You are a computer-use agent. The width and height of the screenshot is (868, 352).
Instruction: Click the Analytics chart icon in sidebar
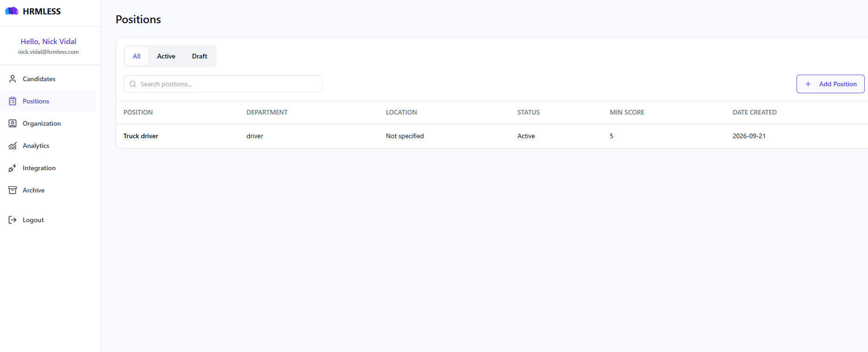13,146
